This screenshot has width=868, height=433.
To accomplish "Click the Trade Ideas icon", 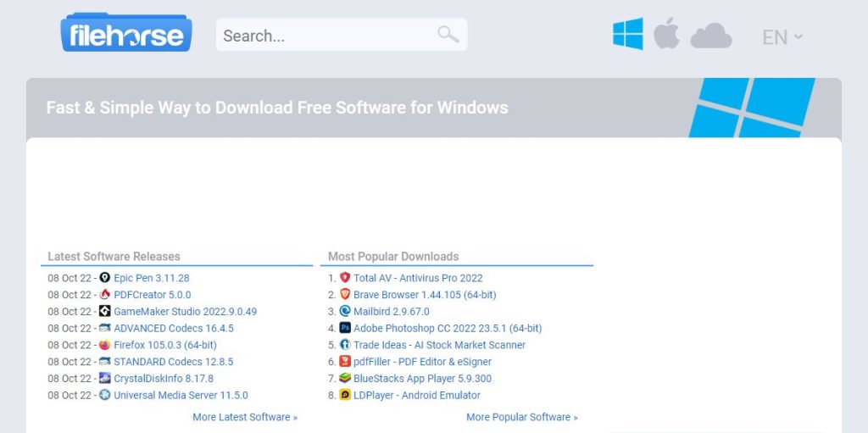I will tap(345, 344).
